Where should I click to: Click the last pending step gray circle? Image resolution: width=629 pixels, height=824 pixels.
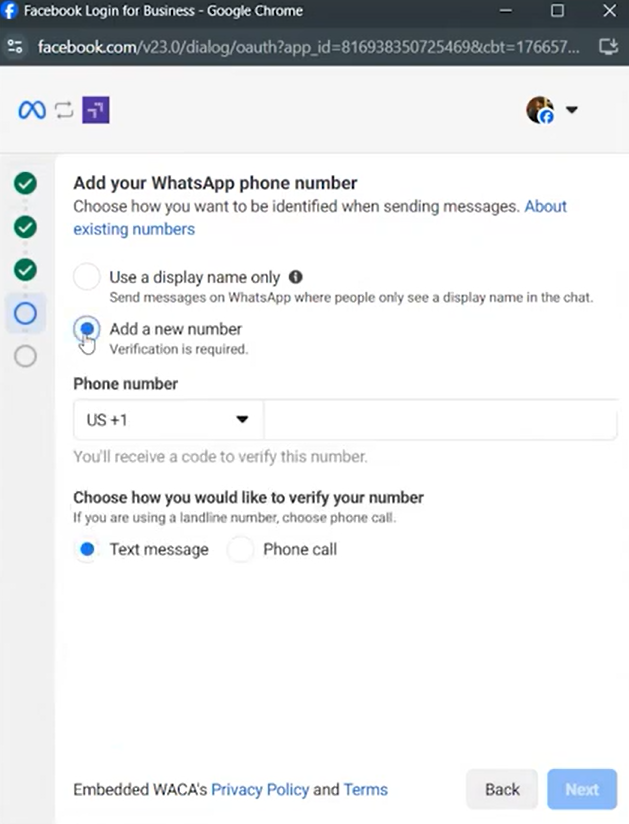tap(25, 356)
